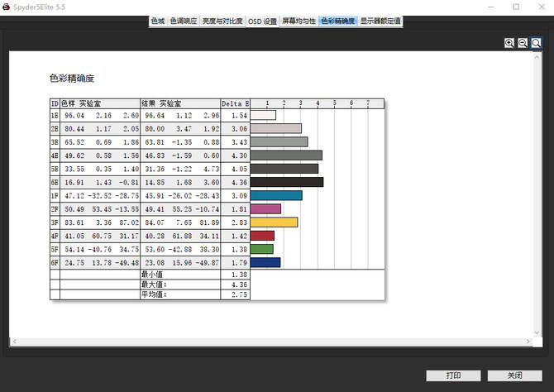
Task: Click the yellow 3F color bar
Action: [x=273, y=222]
